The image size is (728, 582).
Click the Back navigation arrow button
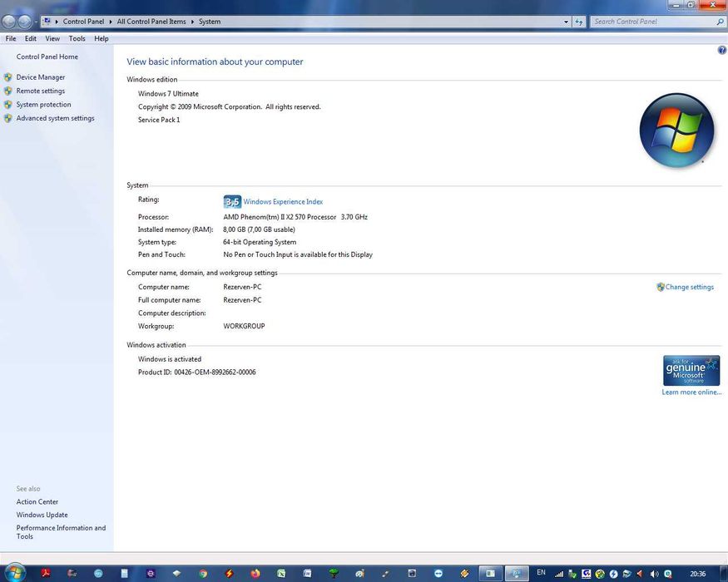9,22
